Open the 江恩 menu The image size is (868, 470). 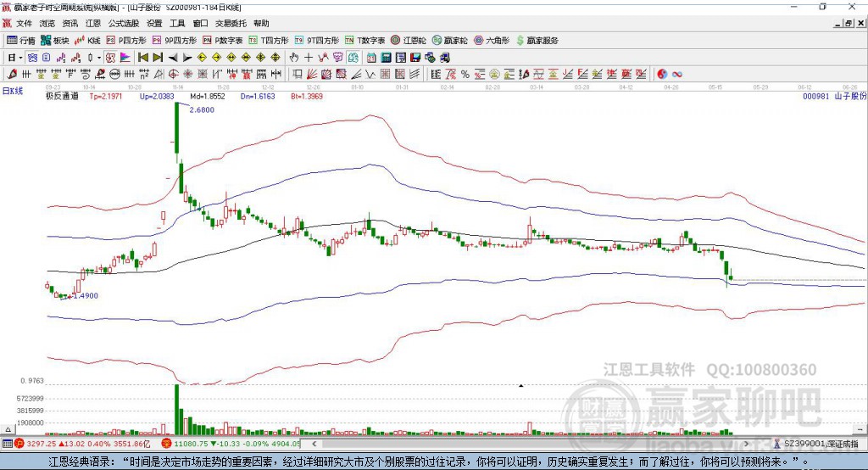(x=93, y=23)
